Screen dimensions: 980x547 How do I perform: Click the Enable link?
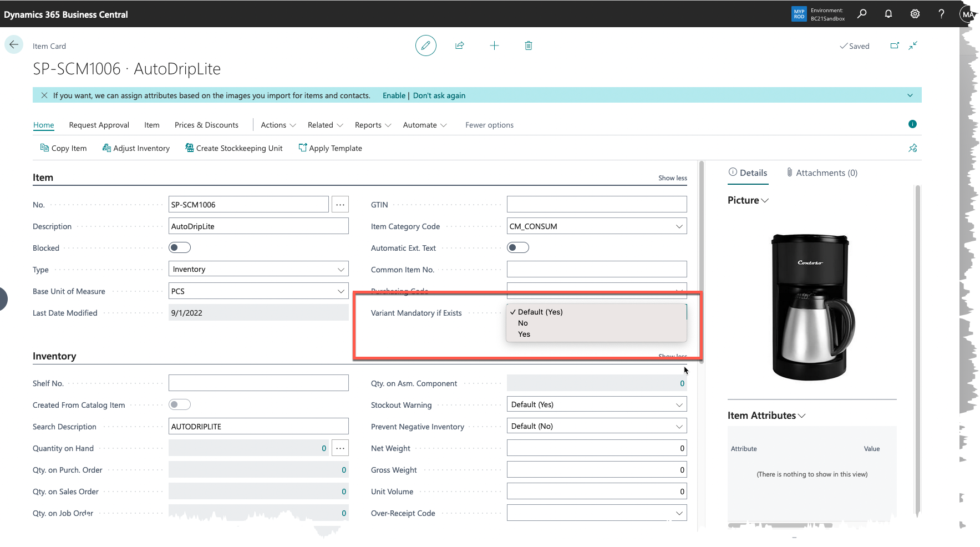click(x=394, y=95)
